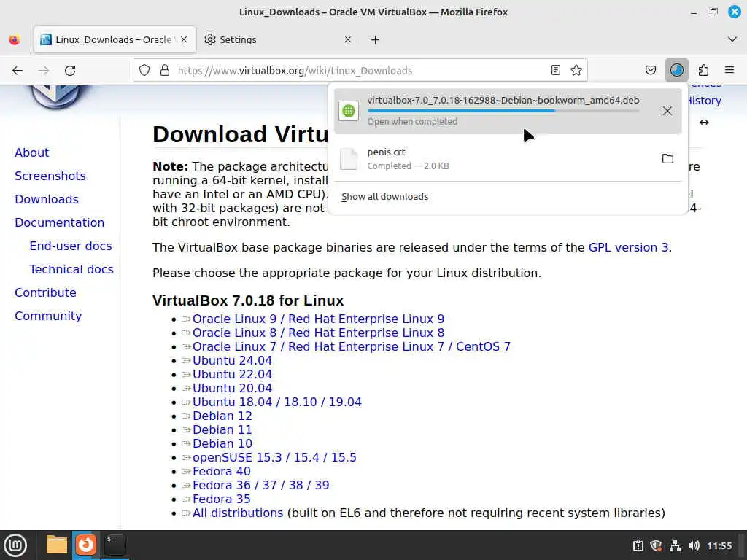The height and width of the screenshot is (560, 747).
Task: Toggle reader view icon in address bar
Action: tap(555, 71)
